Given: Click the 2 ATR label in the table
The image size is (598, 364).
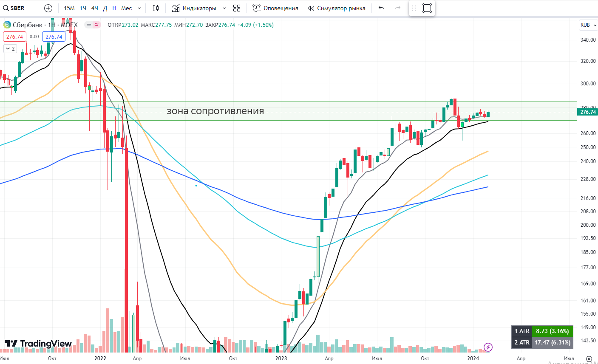Looking at the screenshot, I should point(521,342).
